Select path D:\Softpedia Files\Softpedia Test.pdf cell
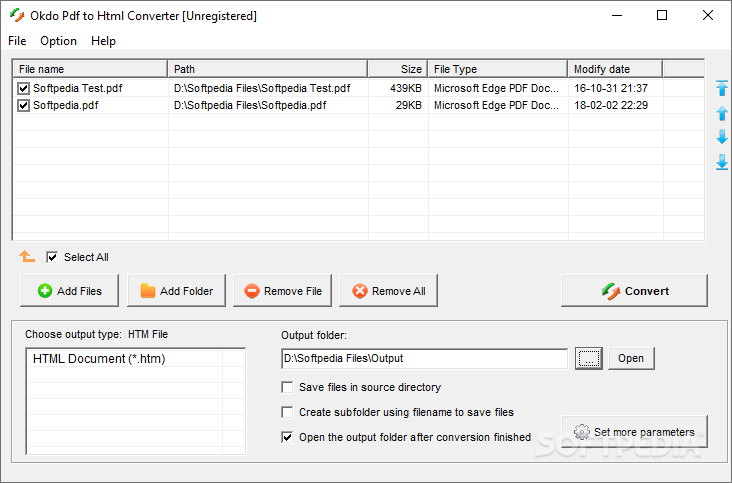The width and height of the screenshot is (732, 483). [262, 88]
